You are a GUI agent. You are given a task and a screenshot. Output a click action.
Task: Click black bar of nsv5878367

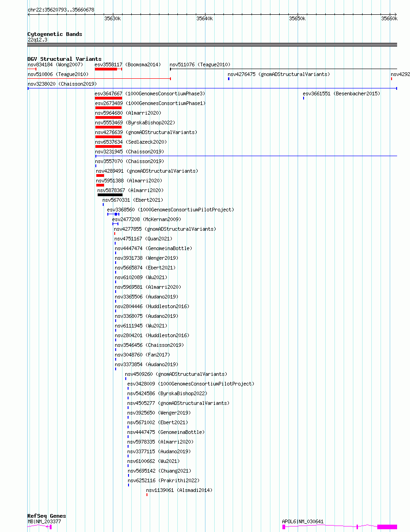(110, 195)
